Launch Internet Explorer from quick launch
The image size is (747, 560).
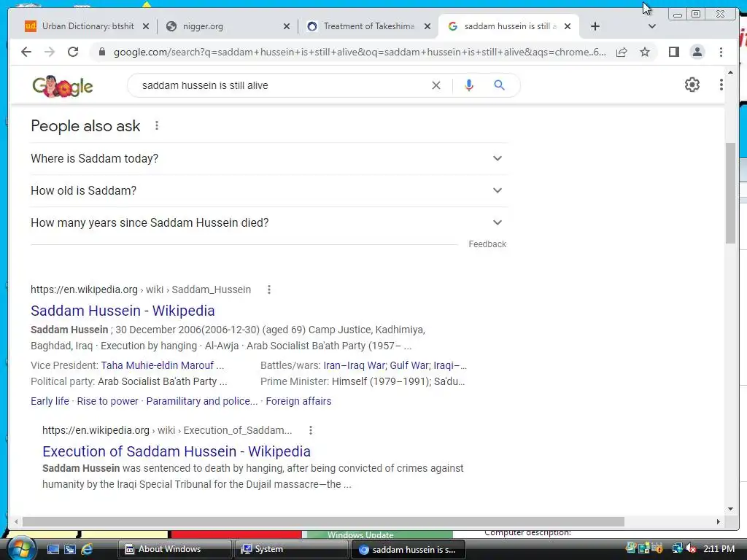[88, 549]
